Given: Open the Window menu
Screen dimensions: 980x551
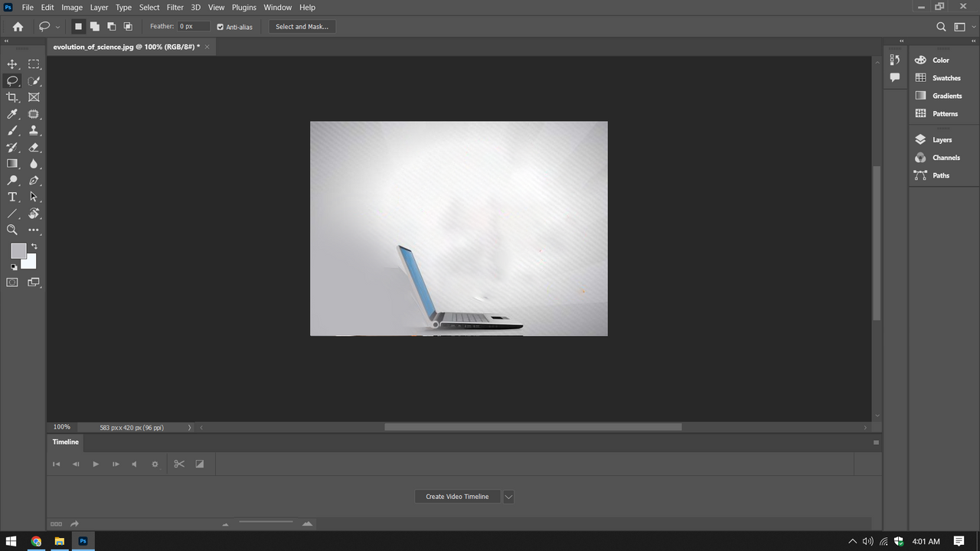Looking at the screenshot, I should pos(277,7).
